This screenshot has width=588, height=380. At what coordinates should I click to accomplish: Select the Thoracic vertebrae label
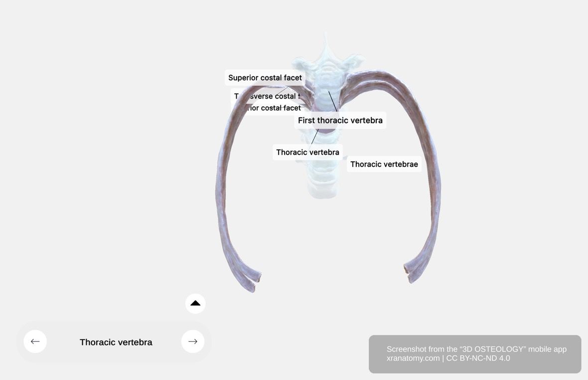click(384, 164)
